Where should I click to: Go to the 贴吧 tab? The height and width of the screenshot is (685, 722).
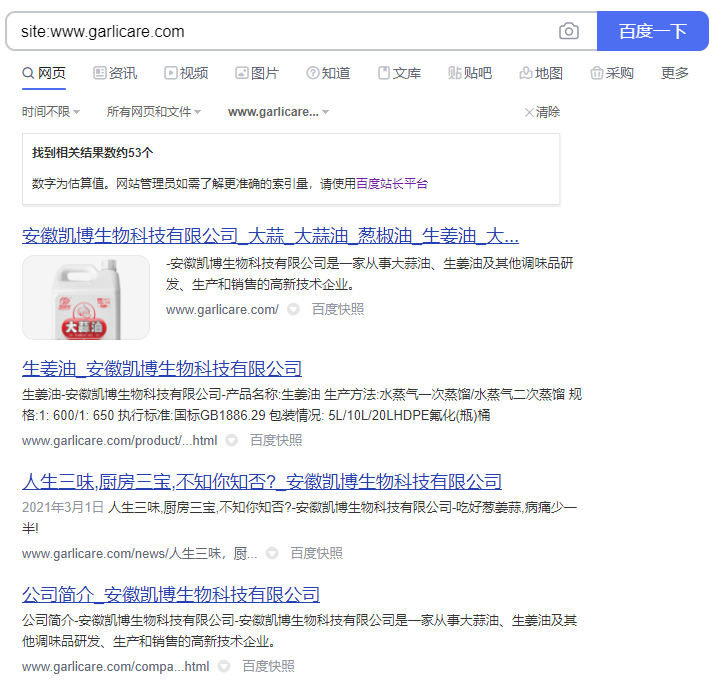pos(470,73)
